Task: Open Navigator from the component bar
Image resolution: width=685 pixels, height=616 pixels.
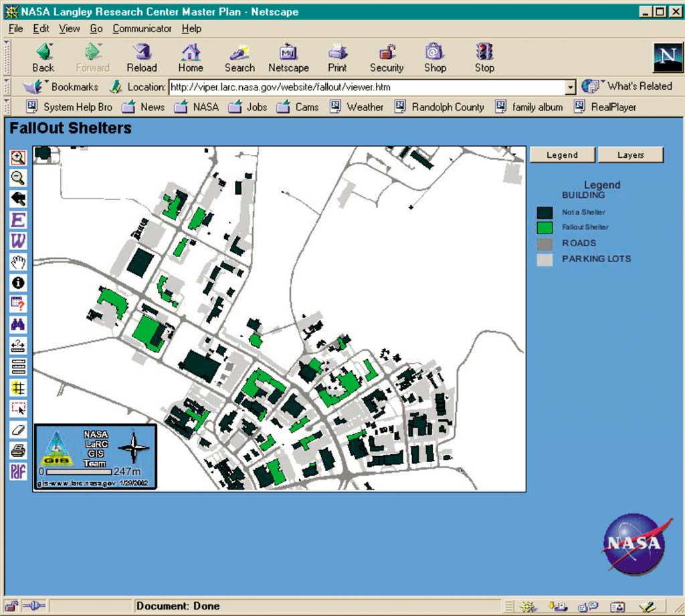Action: pos(528,607)
